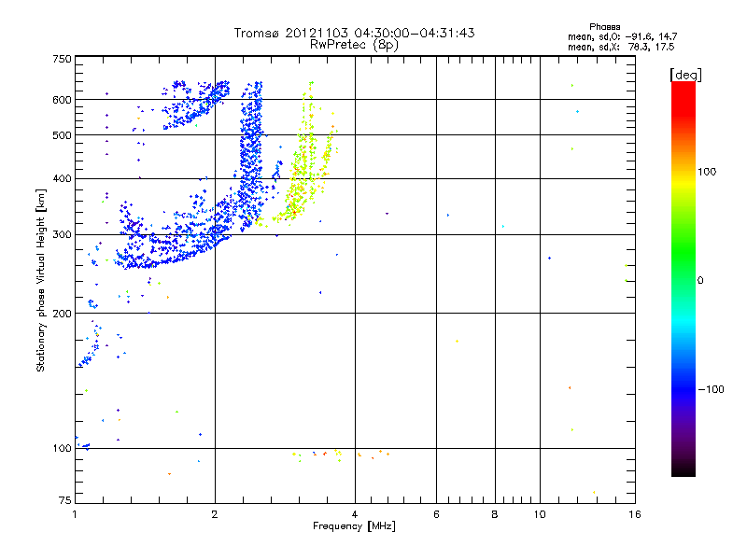Click the '1' MHz frequency tick label
747x560 pixels.
point(75,514)
